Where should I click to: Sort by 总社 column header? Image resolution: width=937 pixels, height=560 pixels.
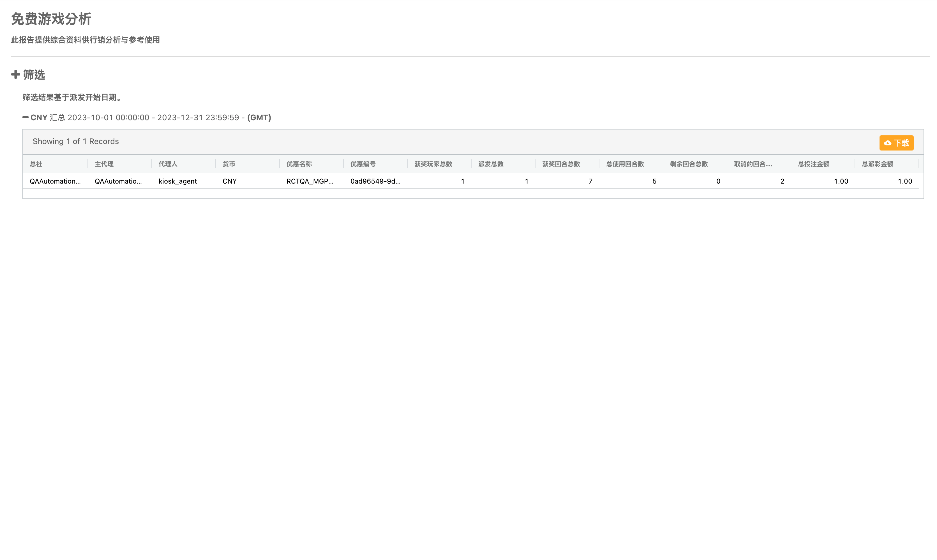click(x=36, y=164)
